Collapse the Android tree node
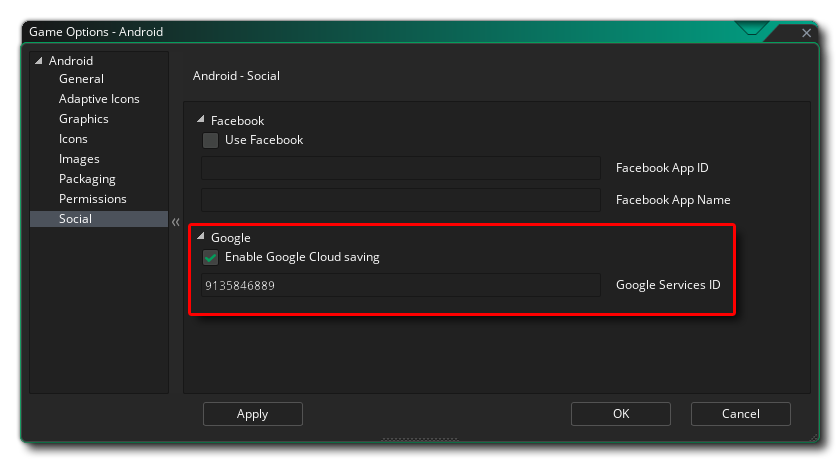 [x=39, y=61]
